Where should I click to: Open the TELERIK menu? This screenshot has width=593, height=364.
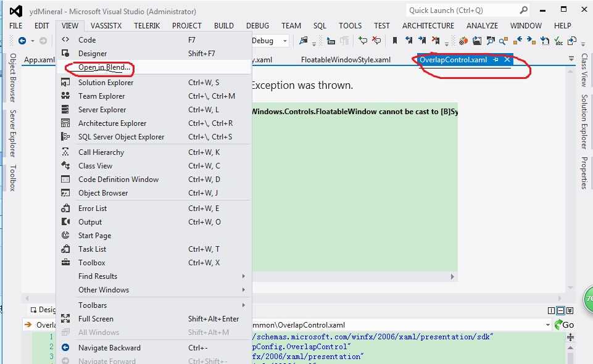(x=147, y=26)
